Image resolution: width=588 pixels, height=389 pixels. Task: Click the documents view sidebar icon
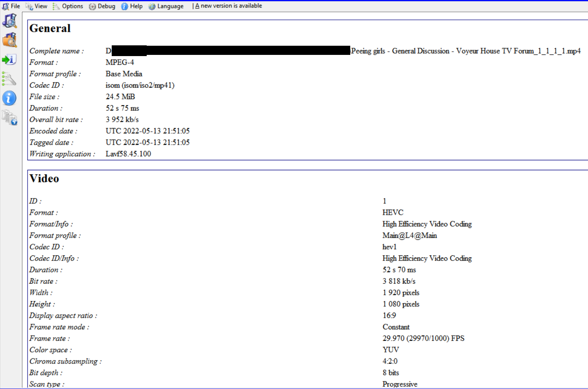point(10,118)
